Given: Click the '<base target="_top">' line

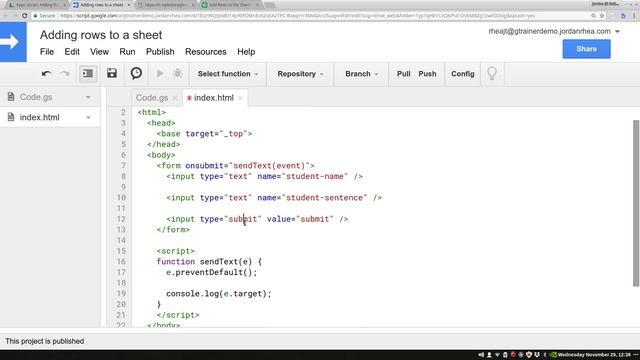Looking at the screenshot, I should pos(204,134).
